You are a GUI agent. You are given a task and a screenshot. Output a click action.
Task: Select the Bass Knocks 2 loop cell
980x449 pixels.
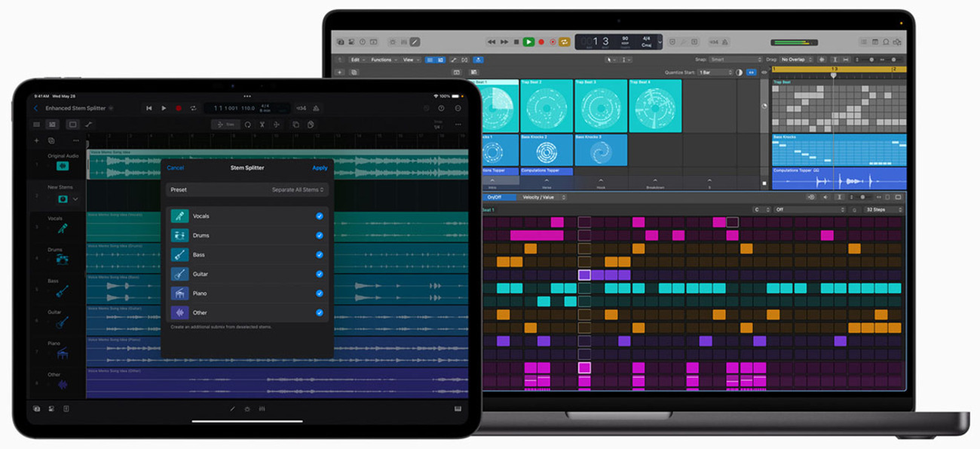pyautogui.click(x=547, y=151)
